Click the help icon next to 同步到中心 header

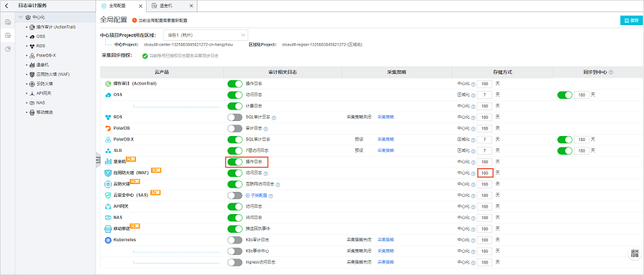tap(611, 72)
